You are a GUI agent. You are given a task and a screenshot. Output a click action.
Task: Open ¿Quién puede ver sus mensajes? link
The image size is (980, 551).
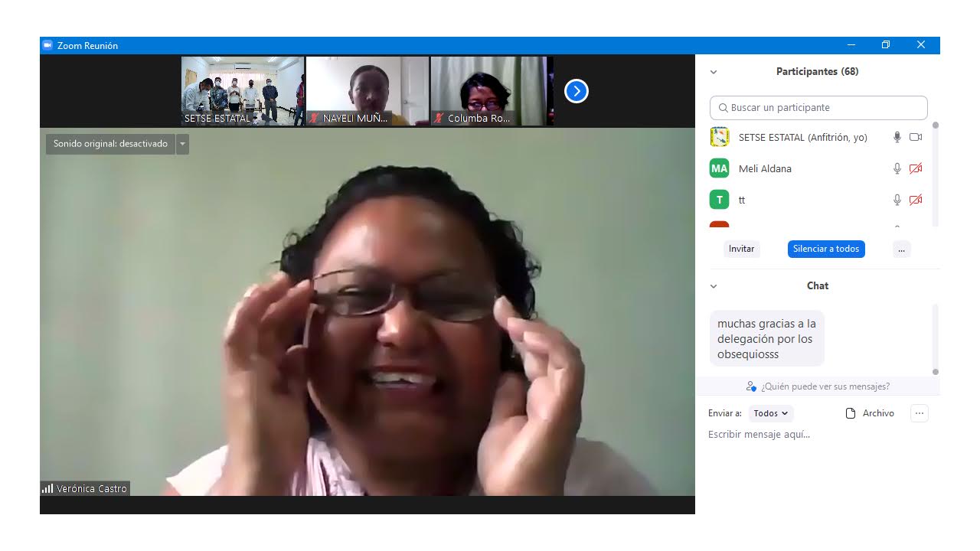pos(818,386)
